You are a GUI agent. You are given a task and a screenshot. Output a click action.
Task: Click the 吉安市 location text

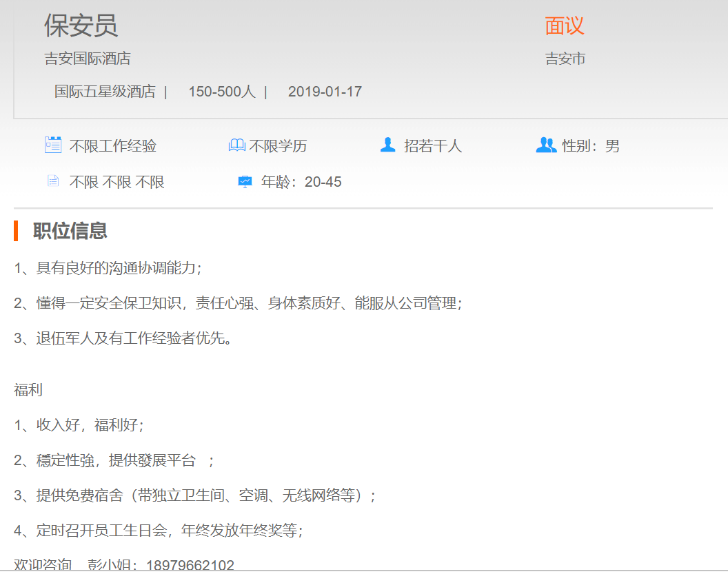(x=565, y=59)
